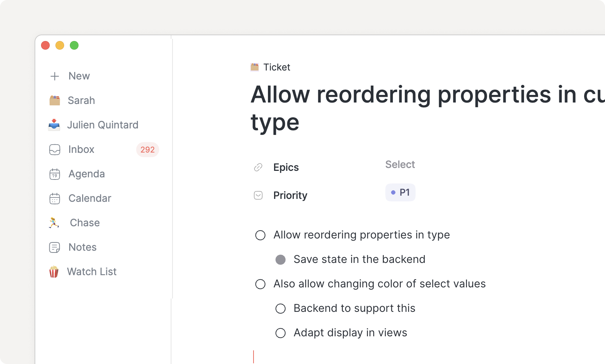Mark 'Backend to support this' as done

click(281, 309)
